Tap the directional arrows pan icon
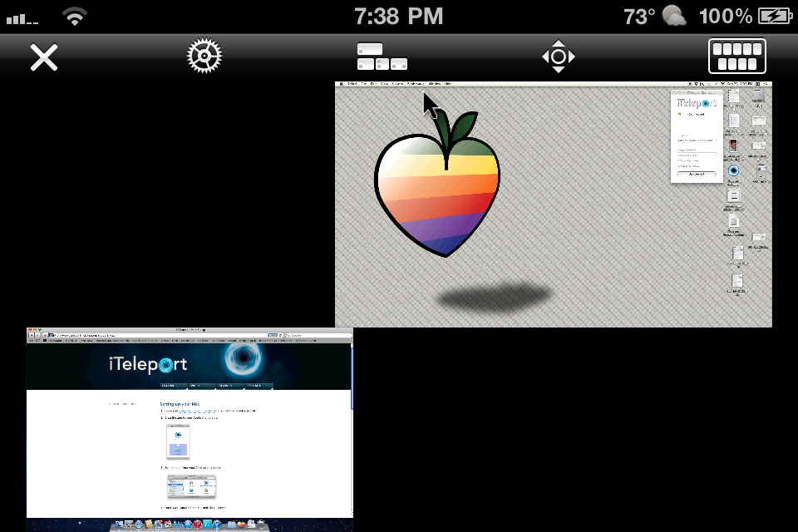Screen dimensions: 798x532 pyautogui.click(x=558, y=57)
